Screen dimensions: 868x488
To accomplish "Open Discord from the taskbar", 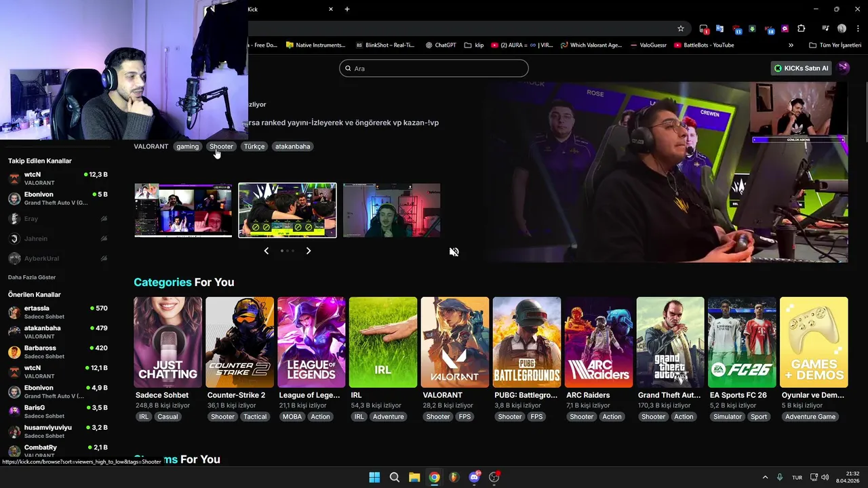I will 475,477.
